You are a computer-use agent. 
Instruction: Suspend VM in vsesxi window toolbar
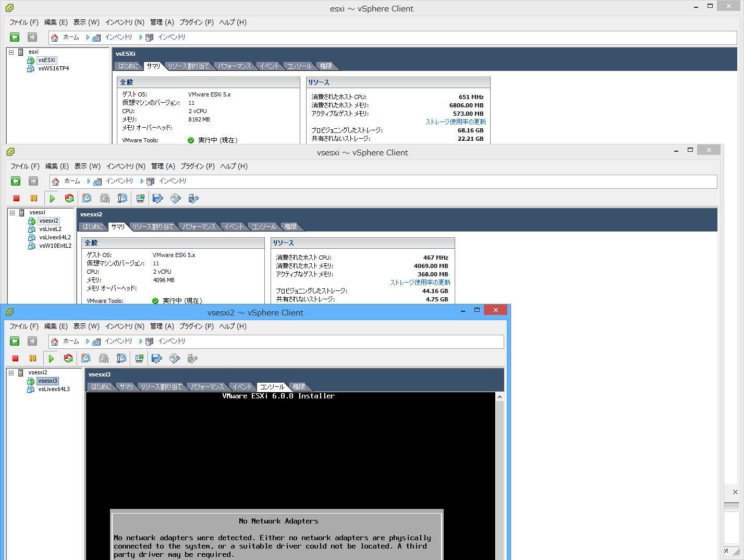(x=34, y=198)
